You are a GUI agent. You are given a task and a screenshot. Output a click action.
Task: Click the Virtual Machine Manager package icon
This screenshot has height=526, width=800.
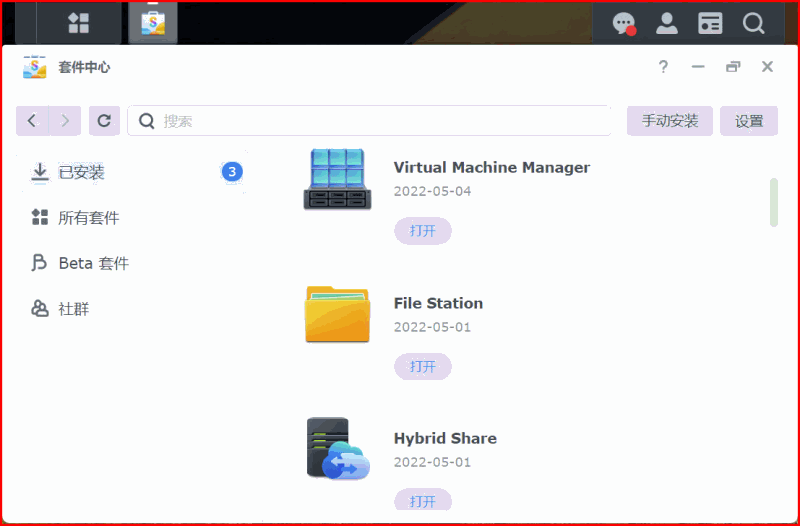pos(337,179)
